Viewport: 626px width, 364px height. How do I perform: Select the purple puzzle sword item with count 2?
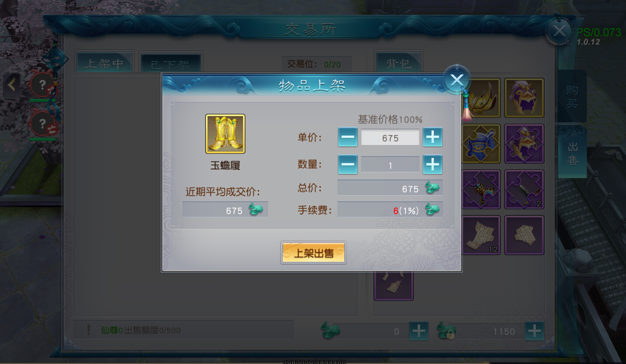pyautogui.click(x=524, y=189)
